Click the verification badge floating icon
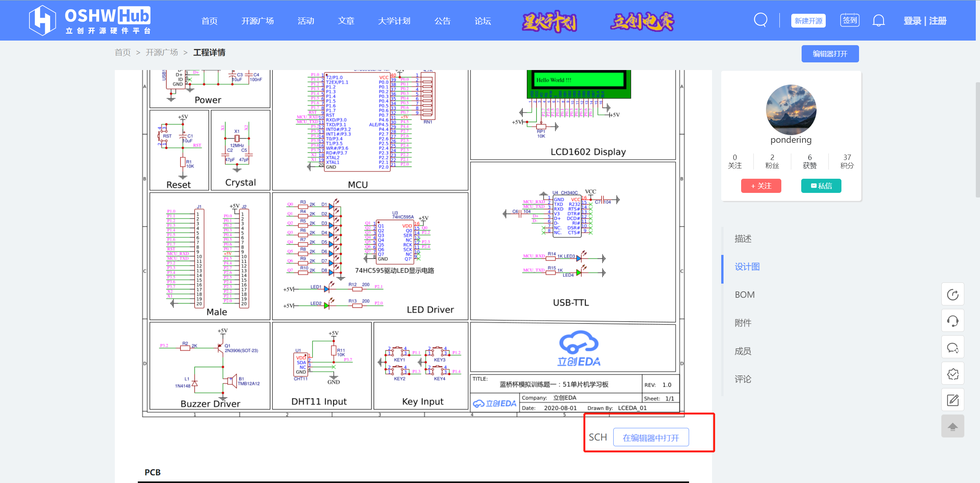The height and width of the screenshot is (483, 980). tap(952, 374)
